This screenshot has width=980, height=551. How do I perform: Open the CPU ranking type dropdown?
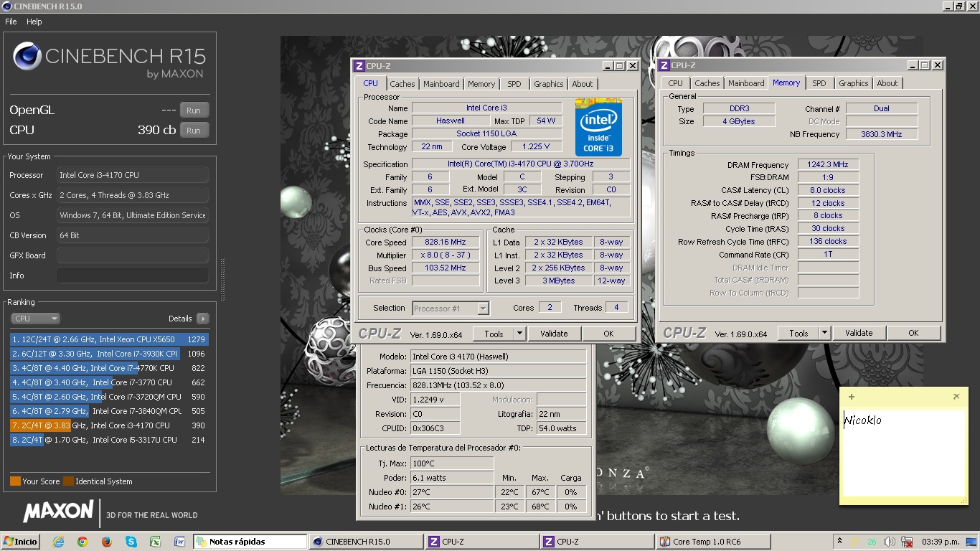35,319
